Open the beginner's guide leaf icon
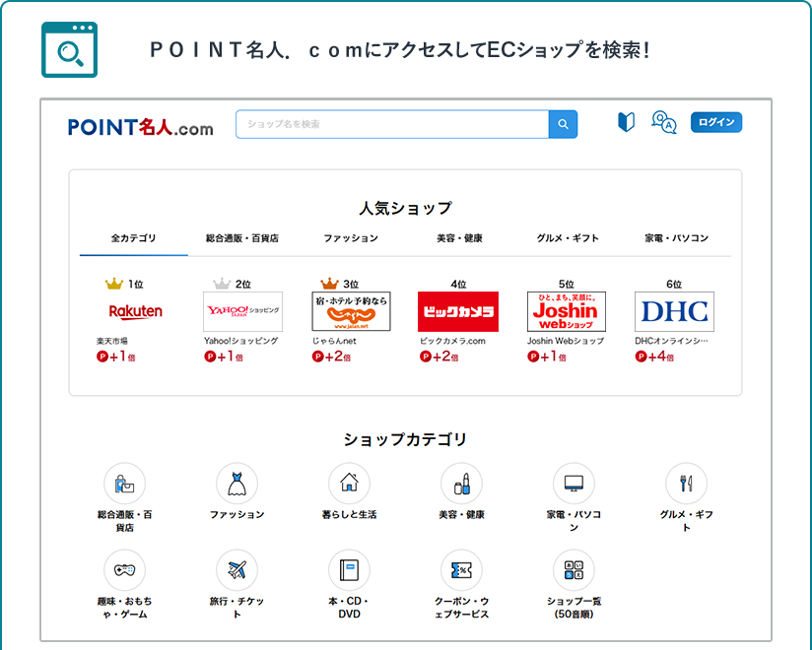The image size is (812, 650). [x=625, y=122]
